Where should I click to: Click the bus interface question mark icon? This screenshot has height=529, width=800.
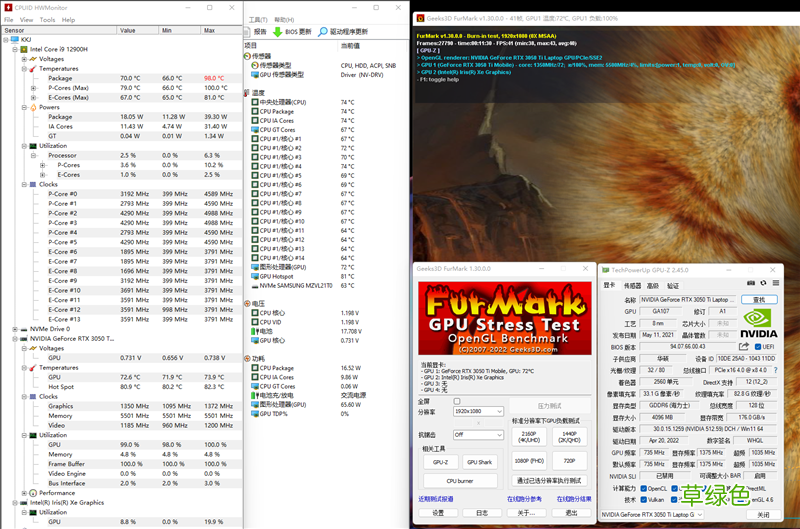(775, 370)
